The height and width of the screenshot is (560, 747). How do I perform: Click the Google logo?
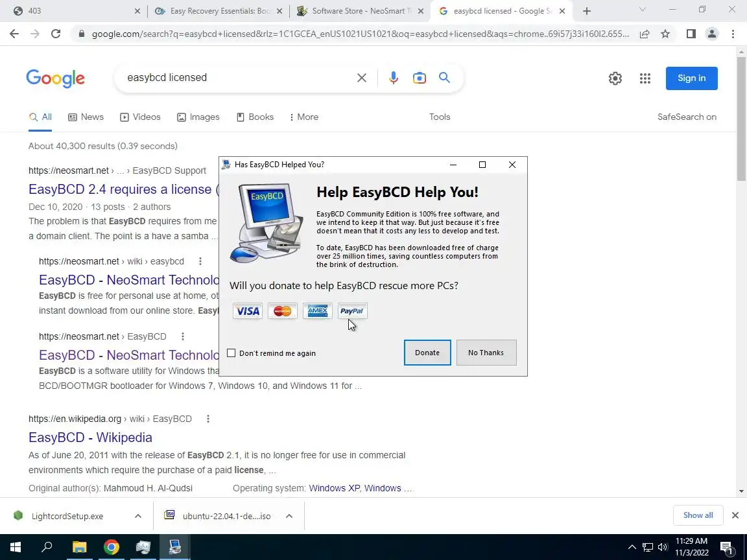55,78
